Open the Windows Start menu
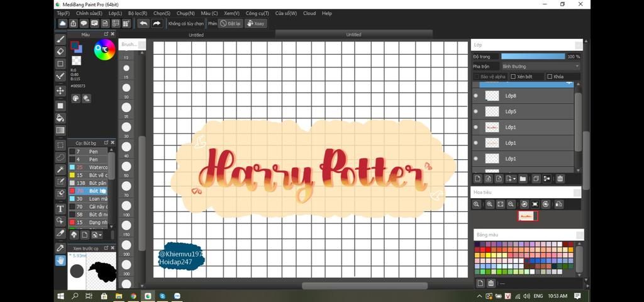The image size is (644, 302). click(x=61, y=296)
